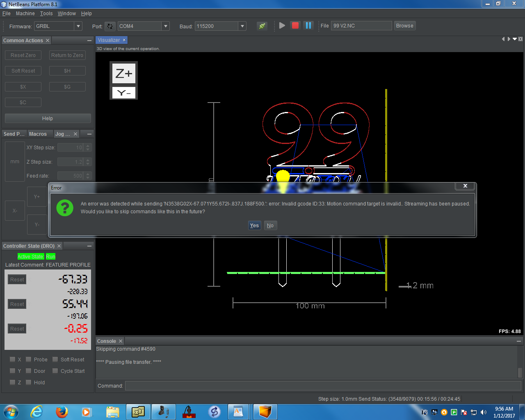Click the Soft Reset button
The image size is (525, 420).
[23, 71]
